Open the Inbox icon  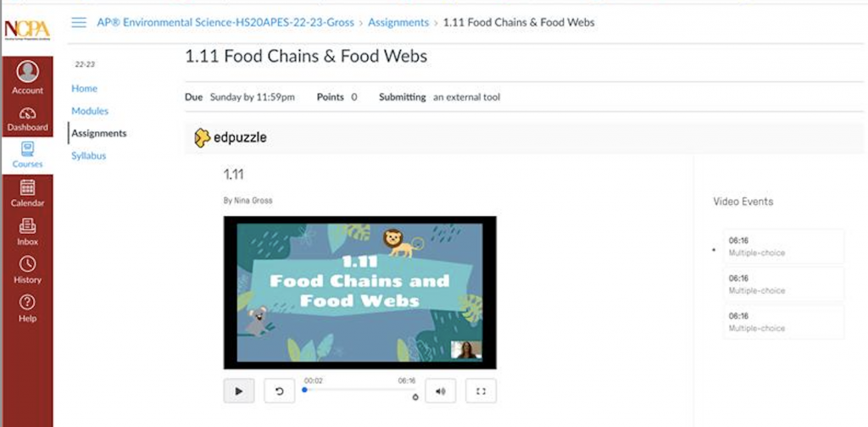point(28,225)
